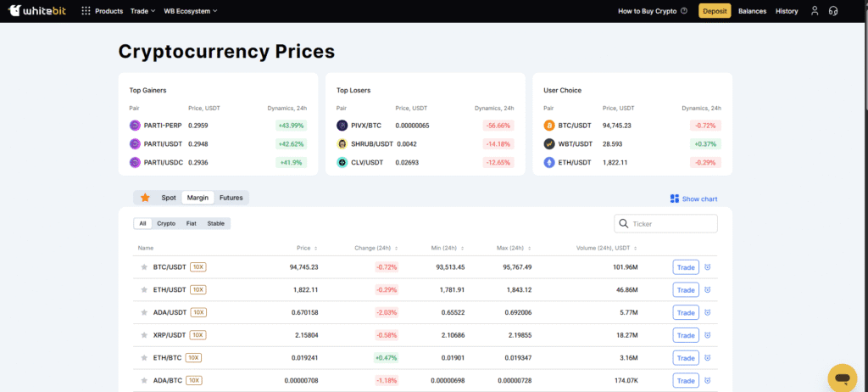Favorite the XRP/USDT pair star
This screenshot has height=392, width=868.
(x=144, y=335)
